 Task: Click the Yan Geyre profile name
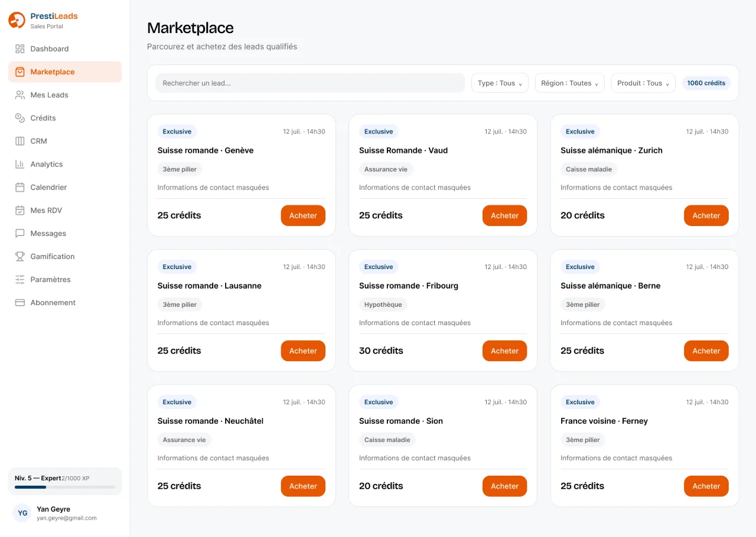[53, 509]
